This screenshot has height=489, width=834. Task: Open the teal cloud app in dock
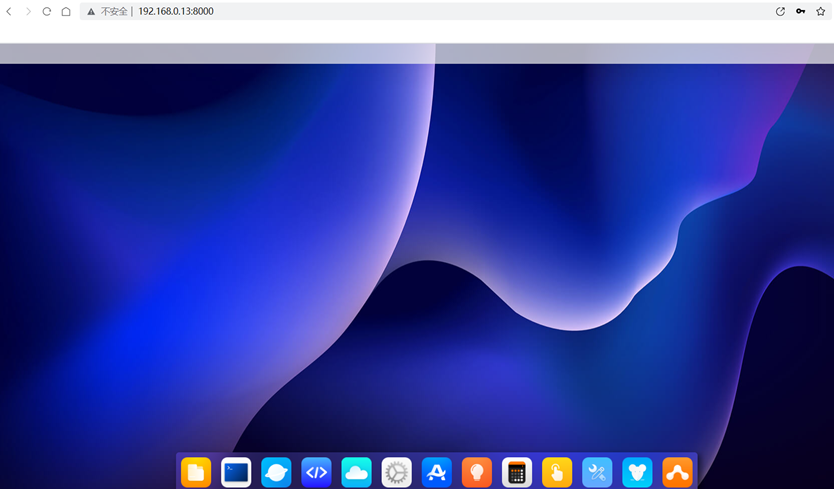coord(356,472)
